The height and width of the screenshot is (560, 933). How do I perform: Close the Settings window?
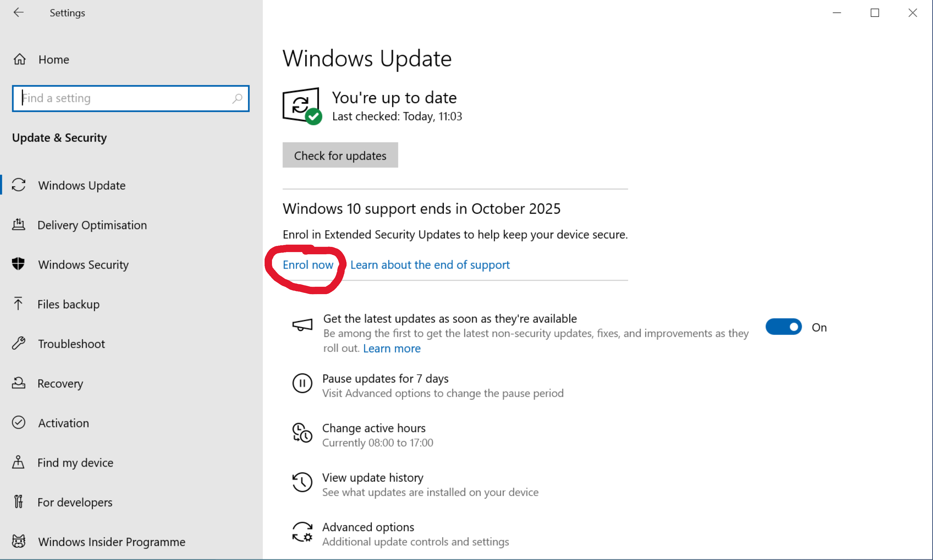click(x=912, y=13)
